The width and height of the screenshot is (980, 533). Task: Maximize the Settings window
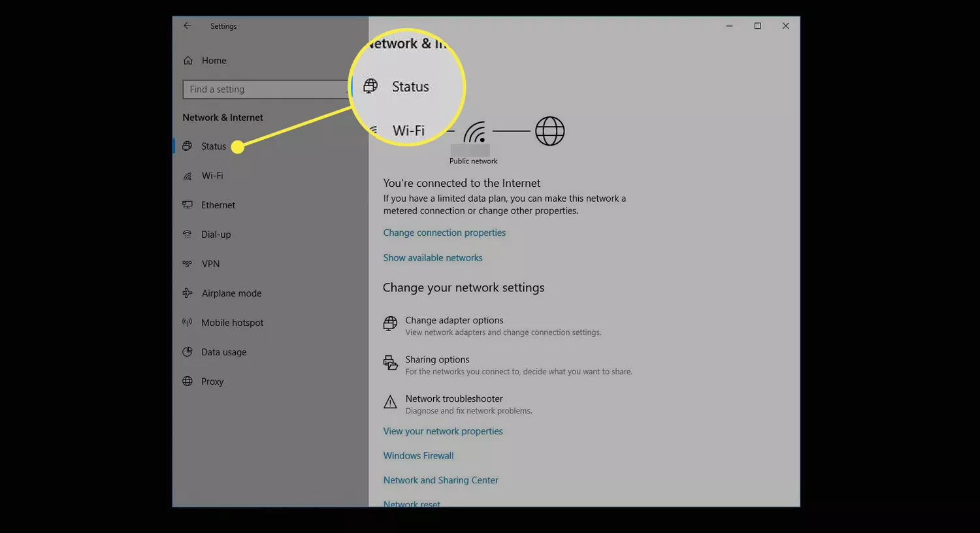pos(757,25)
